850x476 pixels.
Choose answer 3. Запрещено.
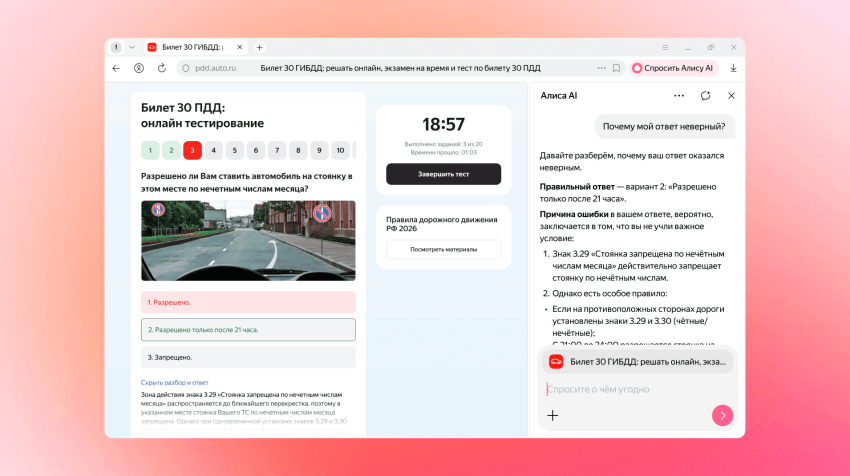[248, 357]
